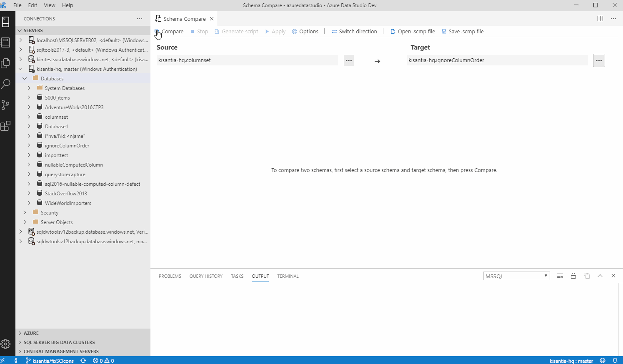Click the Switch direction icon in the toolbar
The width and height of the screenshot is (623, 364).
[335, 31]
